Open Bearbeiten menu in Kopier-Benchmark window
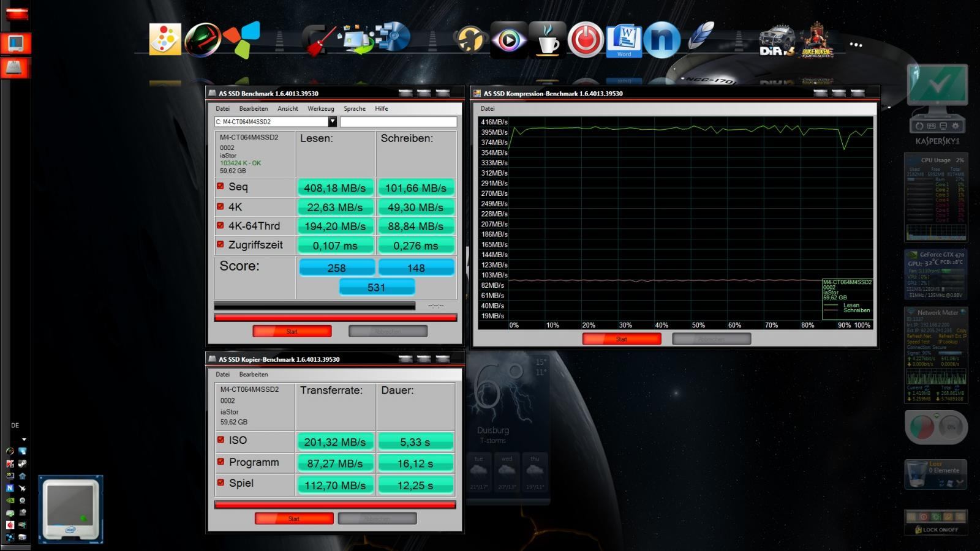 coord(254,374)
